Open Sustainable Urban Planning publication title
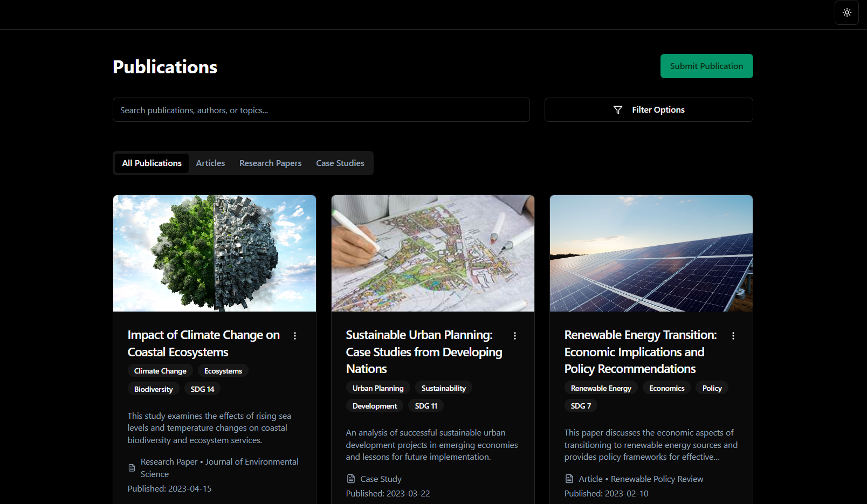This screenshot has width=867, height=504. 424,352
